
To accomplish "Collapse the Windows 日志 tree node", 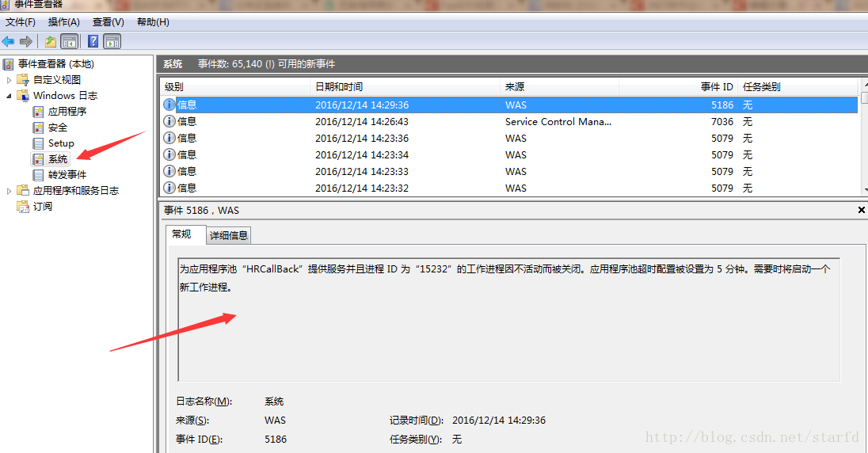I will coord(9,96).
